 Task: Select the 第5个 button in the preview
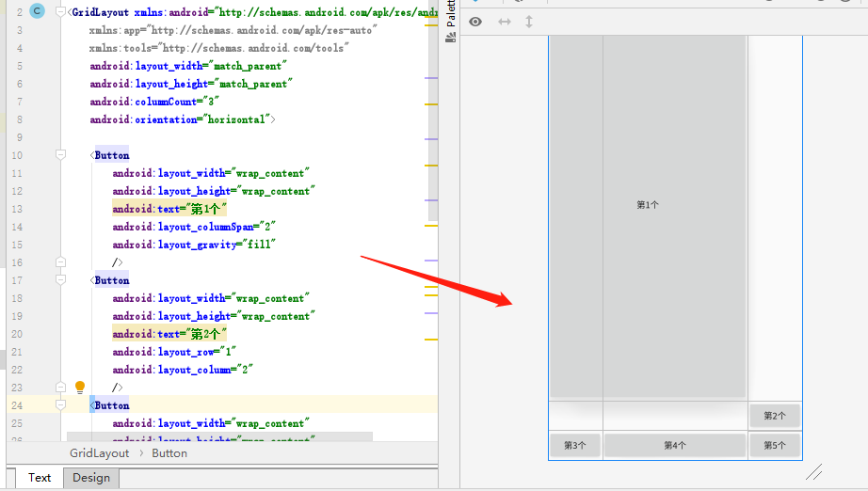pyautogui.click(x=775, y=445)
